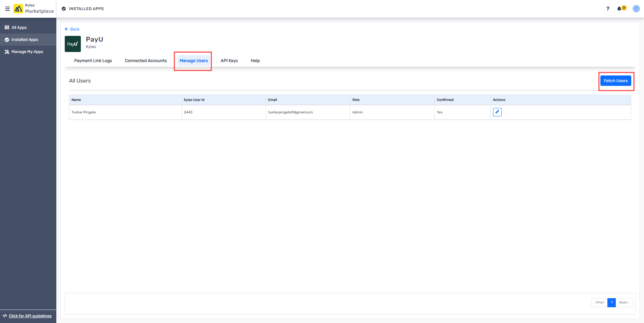Image resolution: width=644 pixels, height=323 pixels.
Task: Go to the Prev pagination page
Action: 599,303
